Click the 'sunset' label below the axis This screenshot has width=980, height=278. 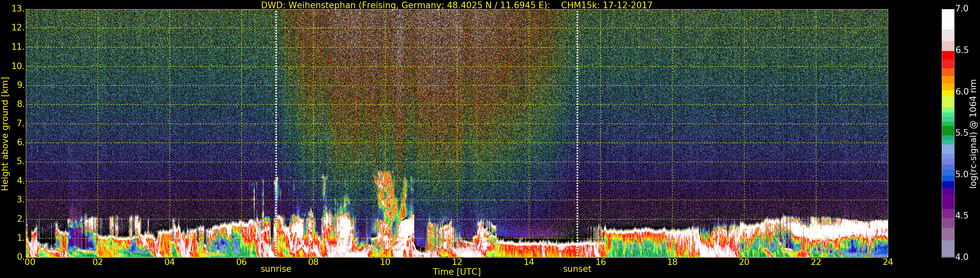tap(577, 269)
